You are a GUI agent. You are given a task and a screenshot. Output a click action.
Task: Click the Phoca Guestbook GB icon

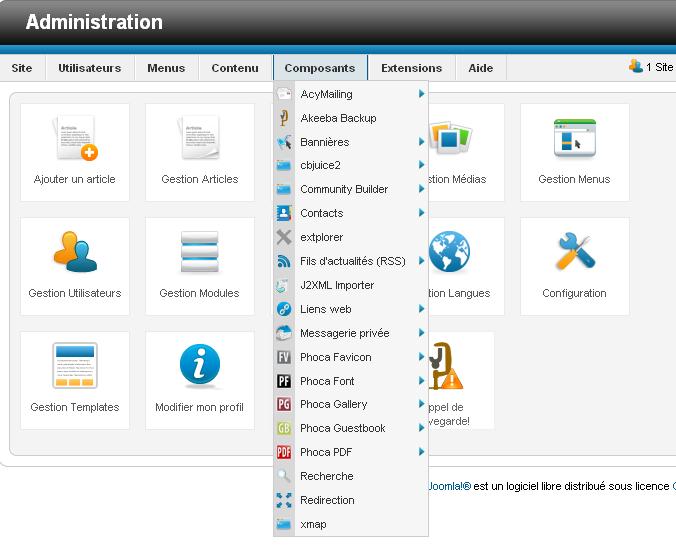284,428
